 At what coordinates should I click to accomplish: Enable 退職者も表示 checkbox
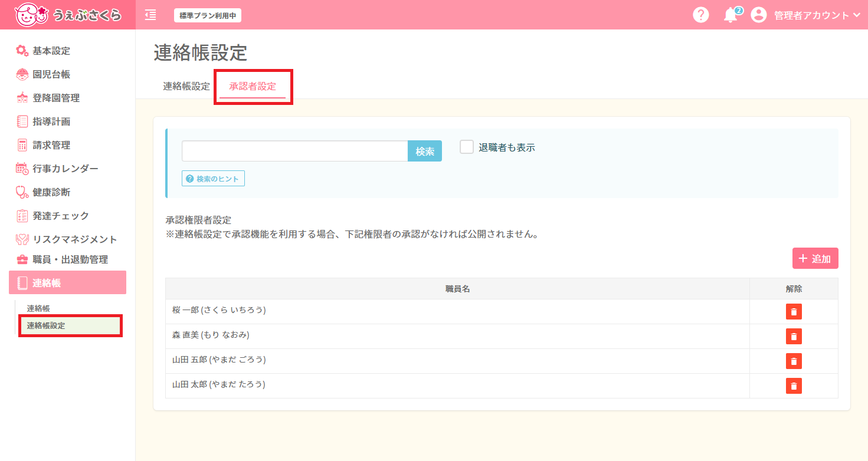pyautogui.click(x=467, y=147)
